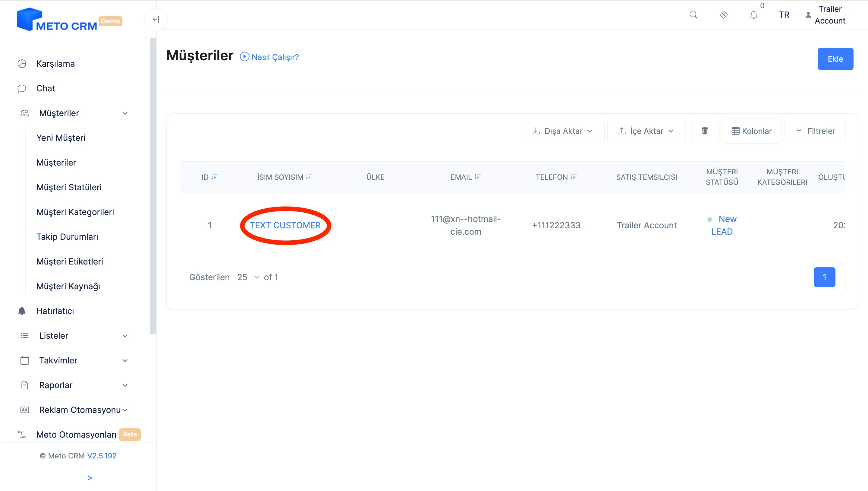Open Karşılama in the sidebar
The height and width of the screenshot is (491, 868).
tap(55, 64)
